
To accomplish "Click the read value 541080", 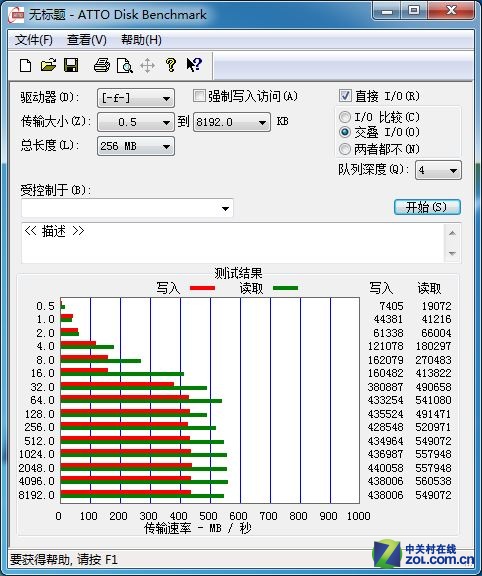I will point(434,400).
